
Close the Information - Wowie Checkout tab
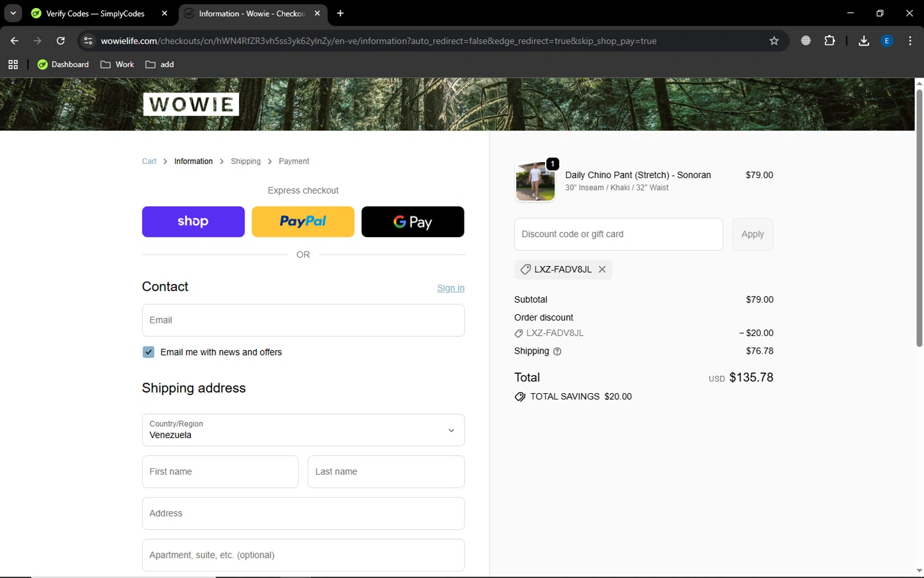pyautogui.click(x=317, y=13)
